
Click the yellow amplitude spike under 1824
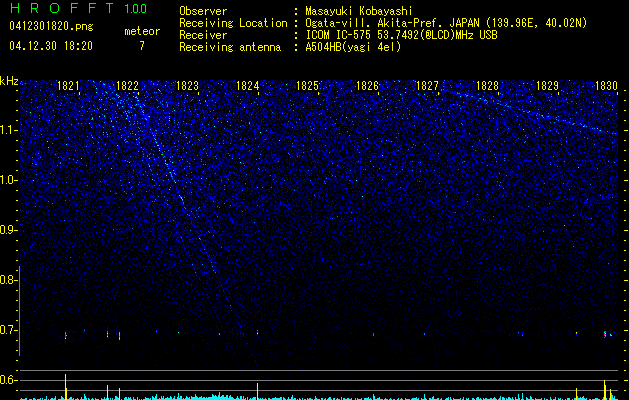pos(258,391)
